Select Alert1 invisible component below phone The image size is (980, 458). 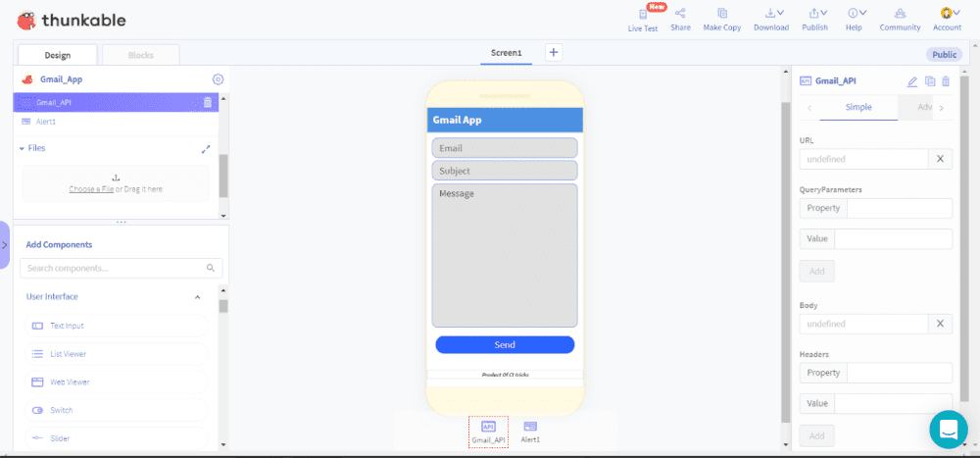point(530,432)
